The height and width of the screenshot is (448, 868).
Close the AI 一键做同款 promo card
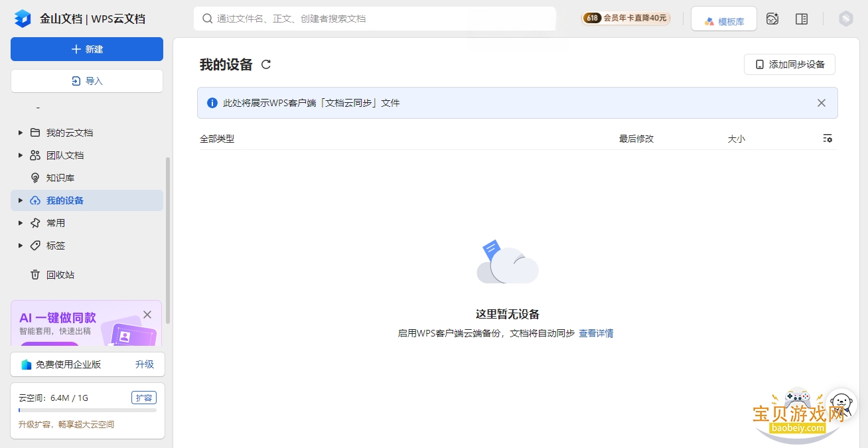click(147, 315)
